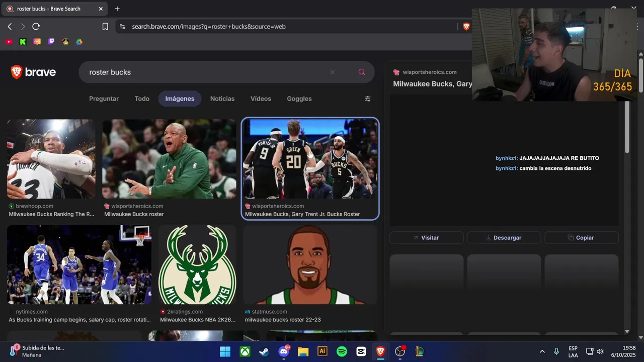Open search filter settings icon
The height and width of the screenshot is (362, 644).
coord(368,99)
